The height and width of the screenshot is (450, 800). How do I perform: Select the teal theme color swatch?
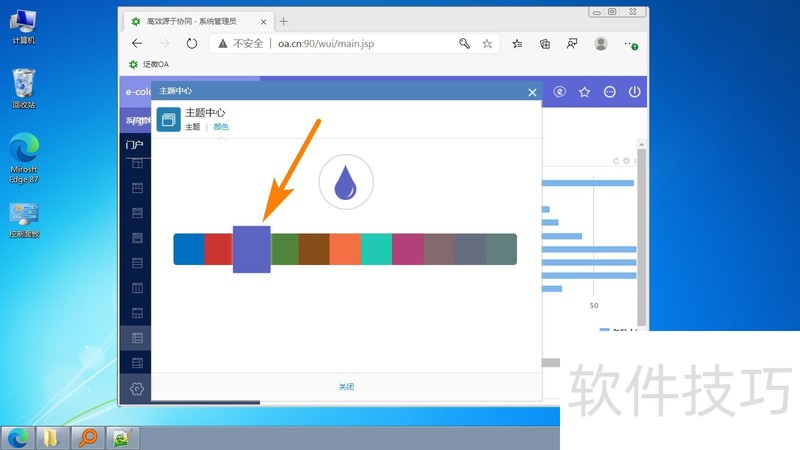click(x=377, y=249)
